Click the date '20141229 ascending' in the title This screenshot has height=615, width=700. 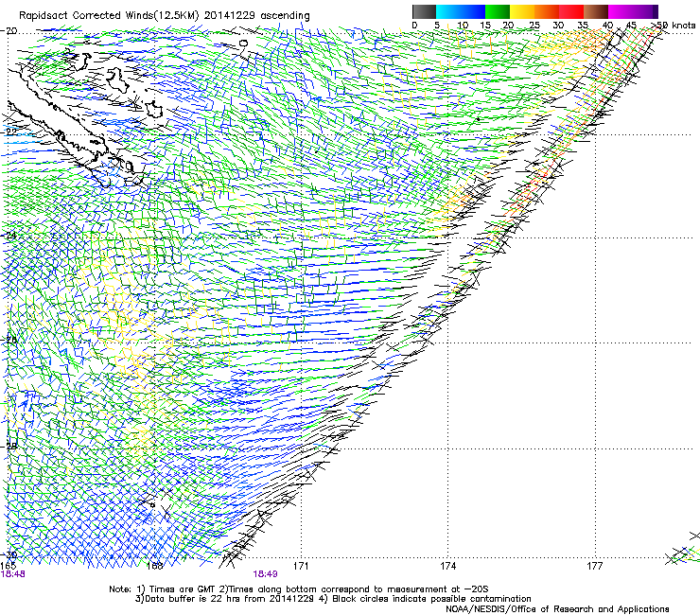[256, 16]
